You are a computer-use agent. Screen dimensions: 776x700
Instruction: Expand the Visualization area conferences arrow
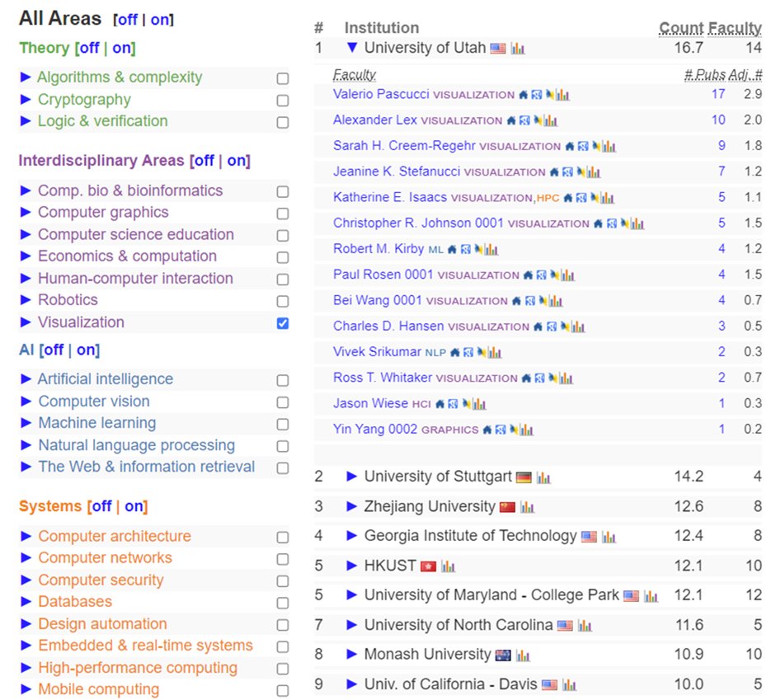26,322
